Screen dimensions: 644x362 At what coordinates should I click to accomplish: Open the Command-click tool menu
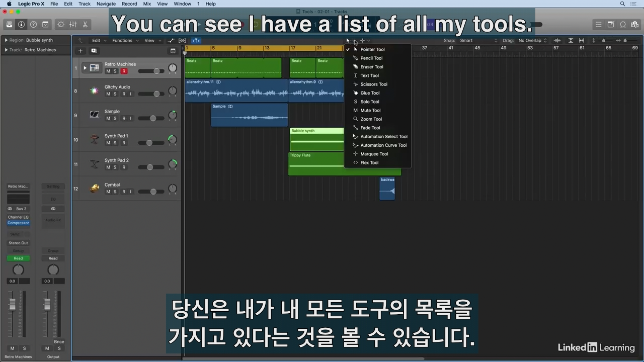tap(364, 40)
